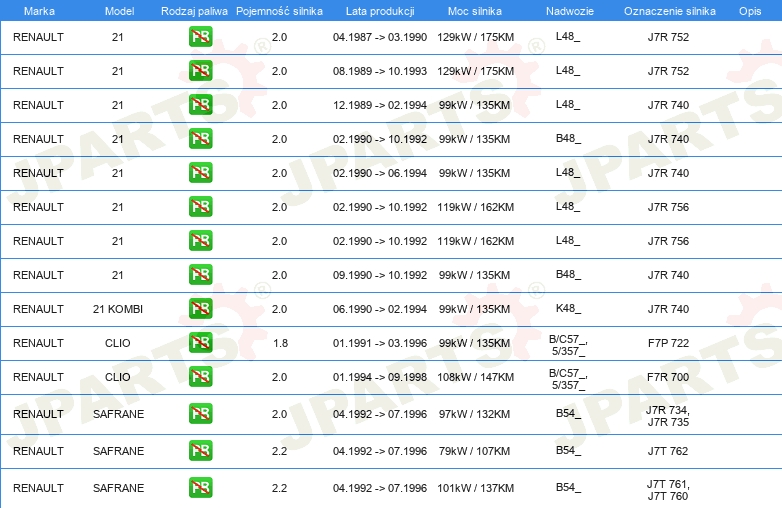Click SAFRANE cell in the 97kW / 132KM row

(x=118, y=414)
